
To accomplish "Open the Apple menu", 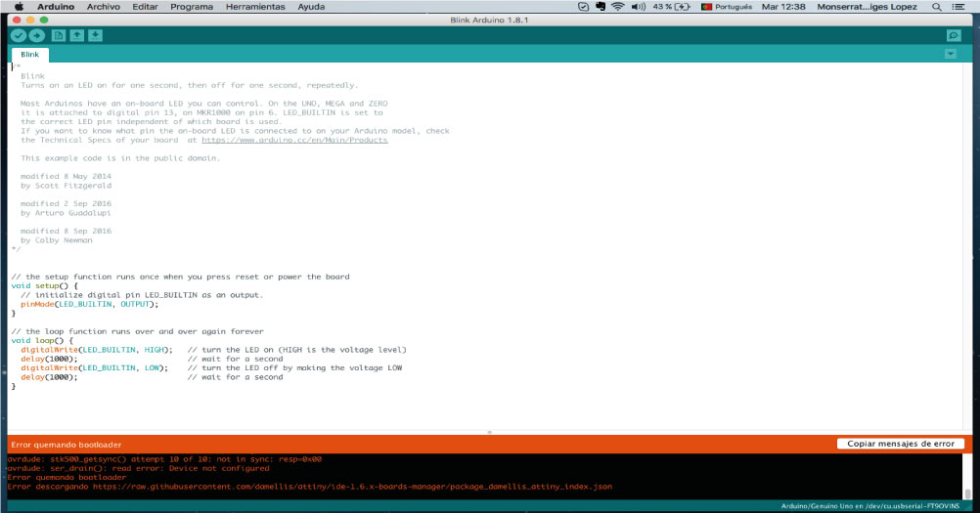I will click(19, 6).
